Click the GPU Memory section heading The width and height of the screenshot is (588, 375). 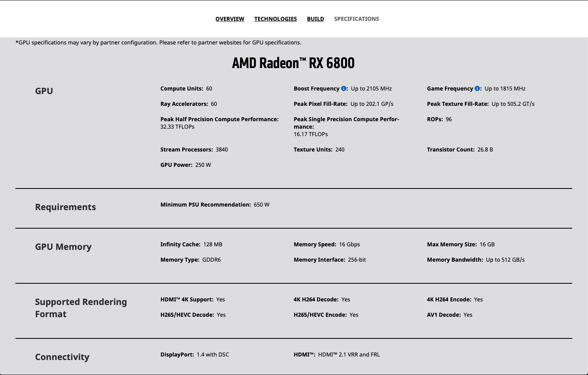(63, 247)
